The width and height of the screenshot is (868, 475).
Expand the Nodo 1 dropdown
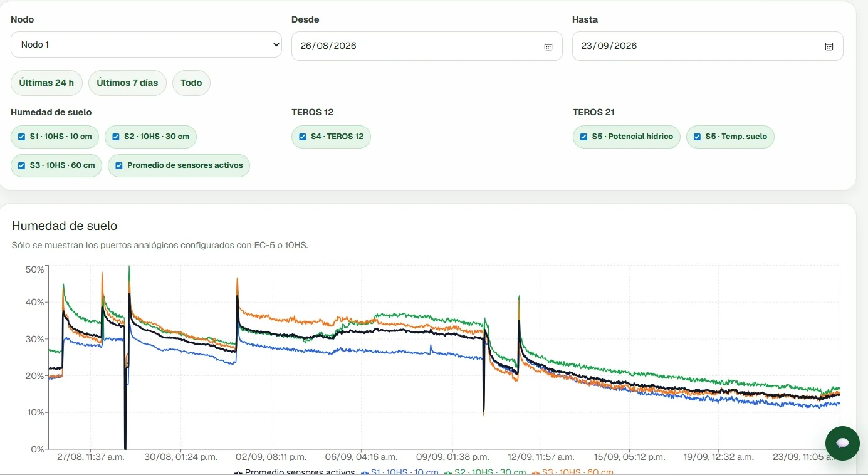[146, 44]
